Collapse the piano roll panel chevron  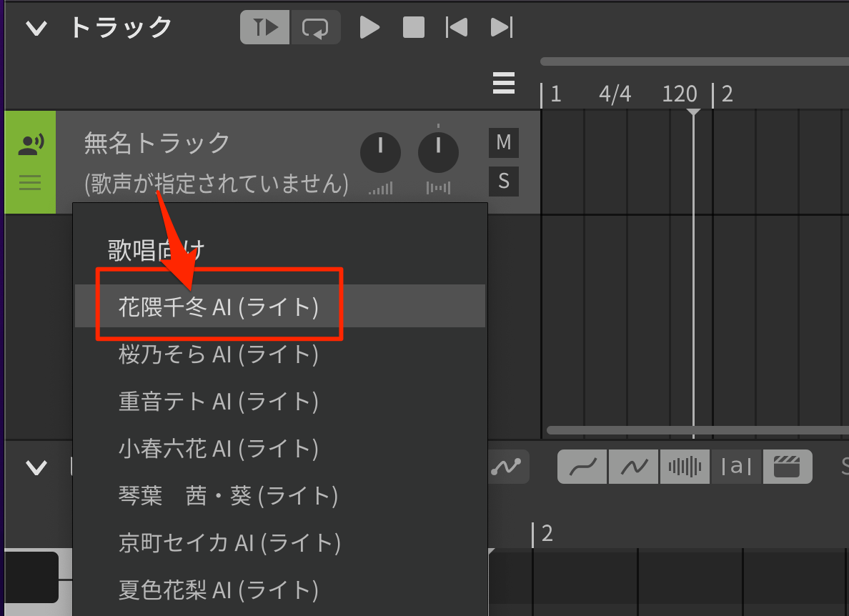36,467
